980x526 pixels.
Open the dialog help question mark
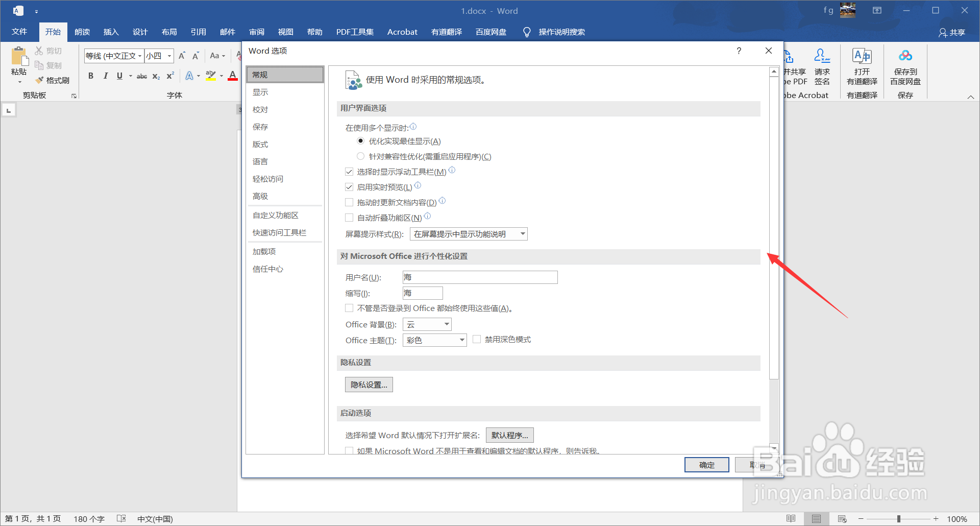[739, 51]
